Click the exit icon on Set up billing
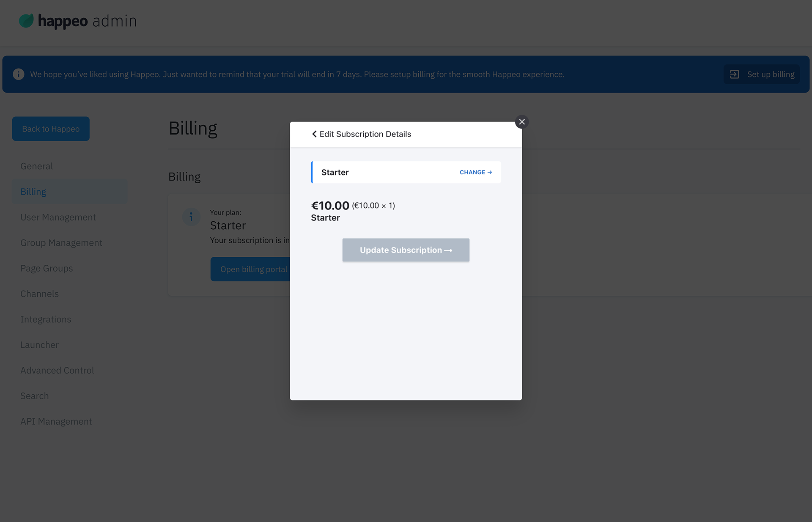The width and height of the screenshot is (812, 522). 734,74
